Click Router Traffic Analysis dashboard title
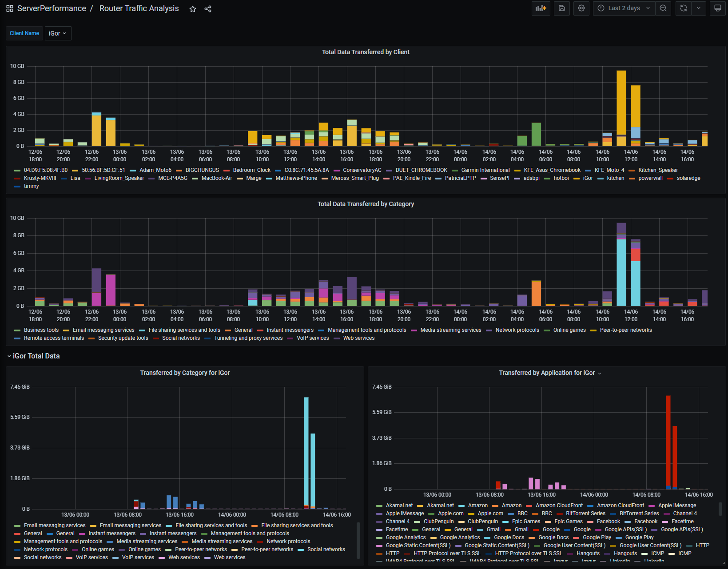 (139, 8)
